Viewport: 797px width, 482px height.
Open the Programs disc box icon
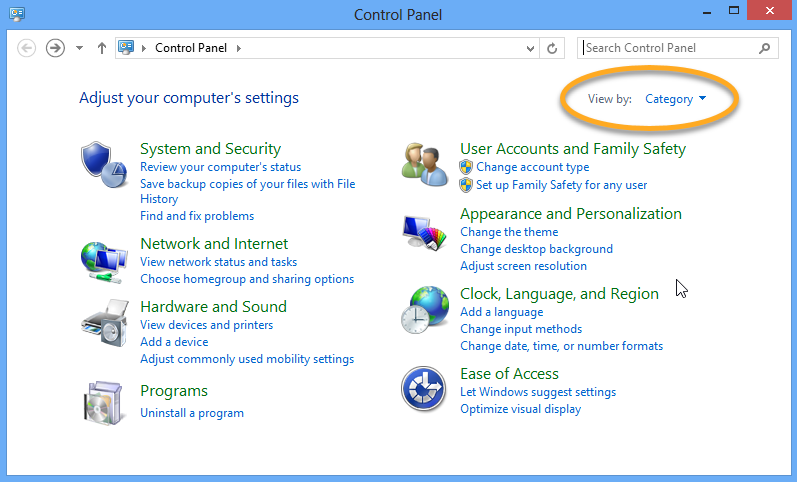pyautogui.click(x=104, y=401)
